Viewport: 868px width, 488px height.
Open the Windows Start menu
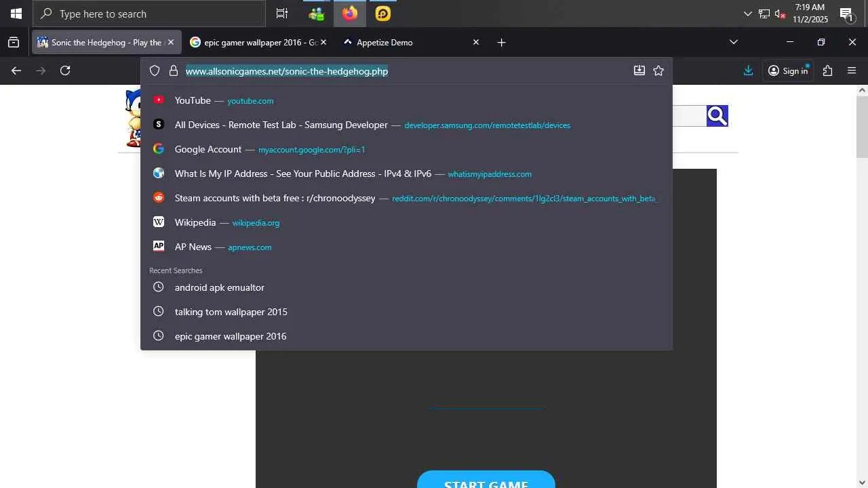(x=16, y=14)
